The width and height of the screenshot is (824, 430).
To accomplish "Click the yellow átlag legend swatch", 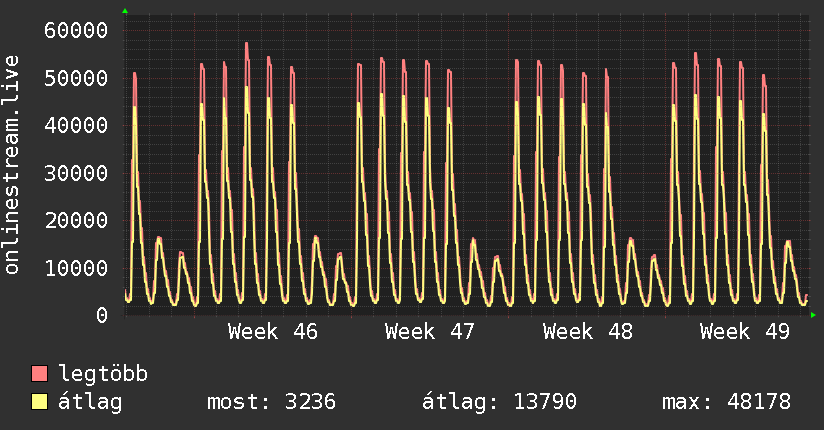I will [x=39, y=402].
